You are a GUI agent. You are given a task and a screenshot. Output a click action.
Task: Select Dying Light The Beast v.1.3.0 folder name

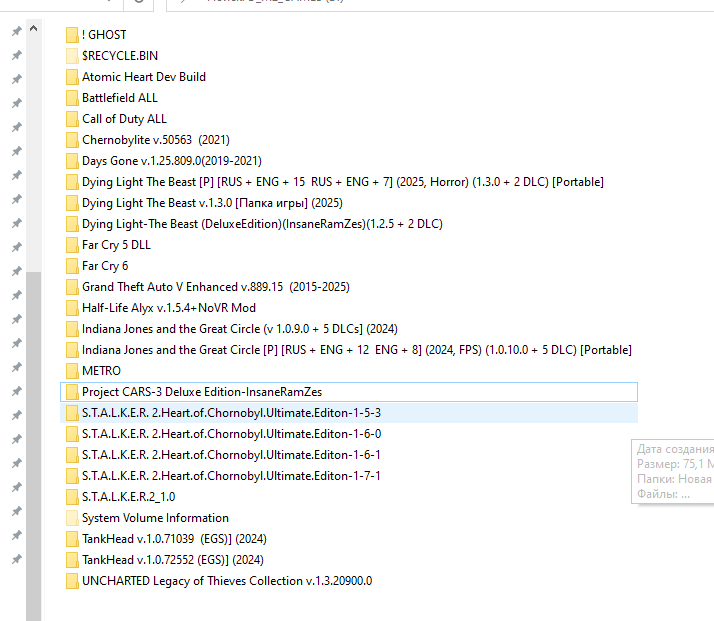pyautogui.click(x=212, y=203)
